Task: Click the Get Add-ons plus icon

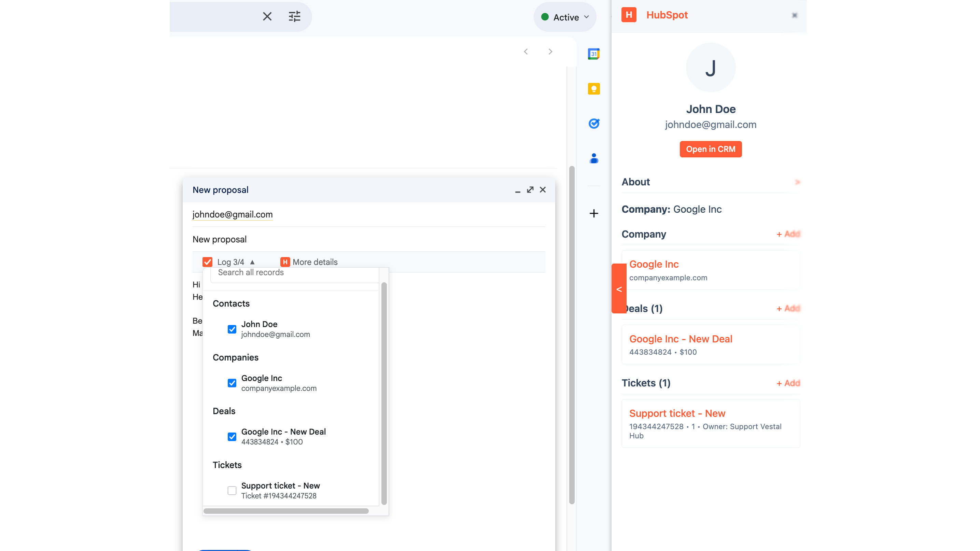Action: [594, 213]
